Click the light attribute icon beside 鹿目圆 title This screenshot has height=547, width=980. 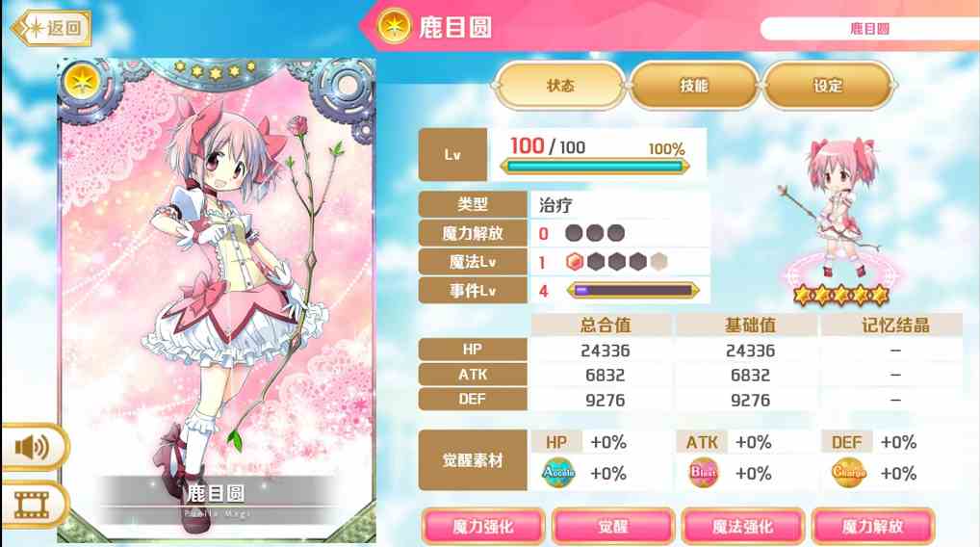point(395,26)
